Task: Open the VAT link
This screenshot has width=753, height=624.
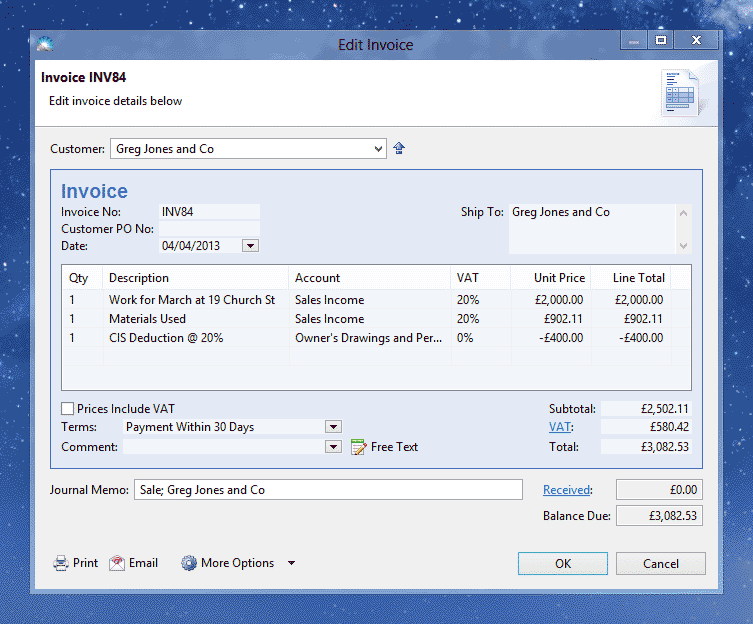Action: click(560, 427)
